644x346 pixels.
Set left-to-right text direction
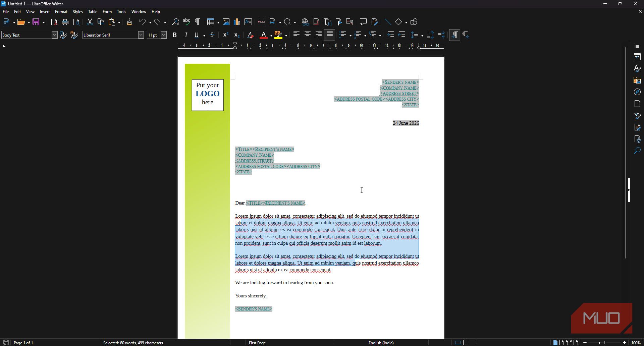[454, 35]
